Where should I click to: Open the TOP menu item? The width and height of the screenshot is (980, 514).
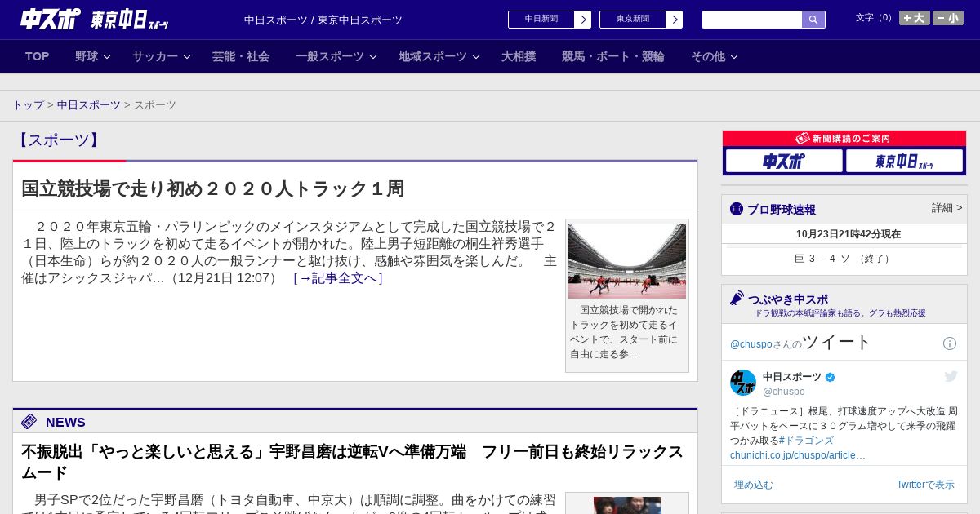coord(38,56)
